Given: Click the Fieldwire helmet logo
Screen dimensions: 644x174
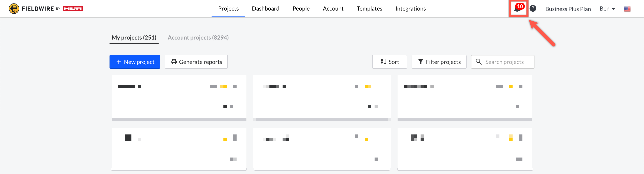Looking at the screenshot, I should point(14,9).
